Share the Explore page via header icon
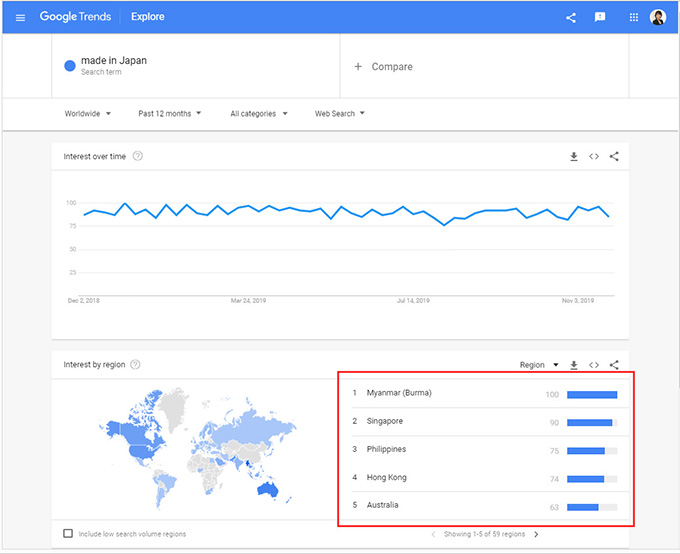Viewport: 680px width, 554px height. [571, 17]
